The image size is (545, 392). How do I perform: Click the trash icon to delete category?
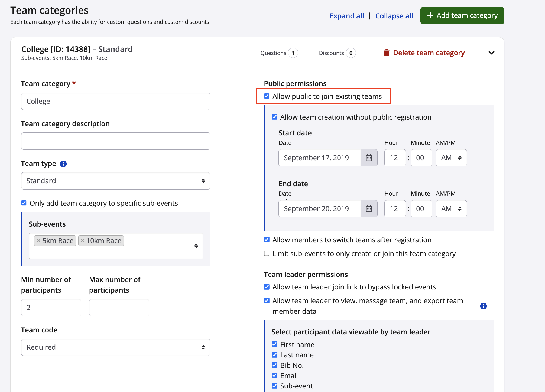386,53
